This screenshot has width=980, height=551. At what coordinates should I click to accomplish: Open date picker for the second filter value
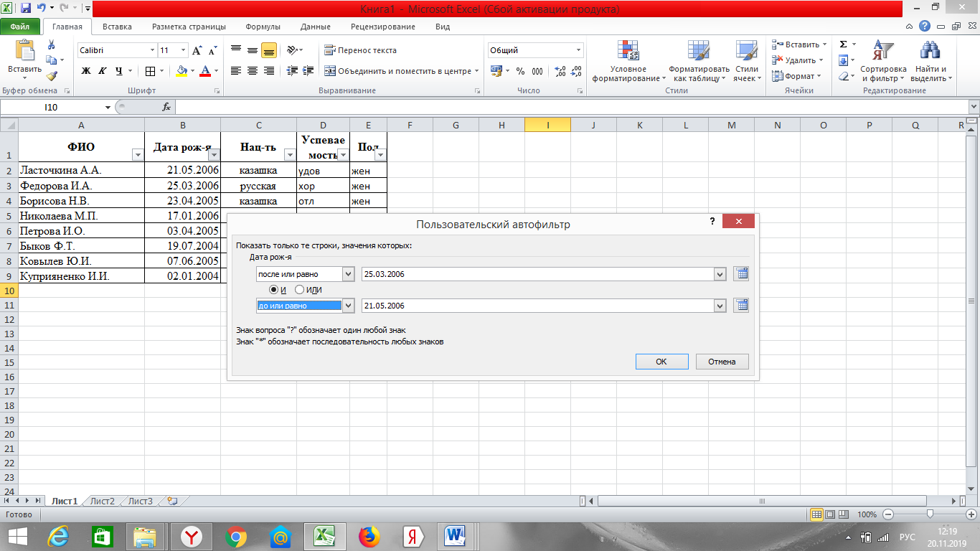pyautogui.click(x=741, y=305)
